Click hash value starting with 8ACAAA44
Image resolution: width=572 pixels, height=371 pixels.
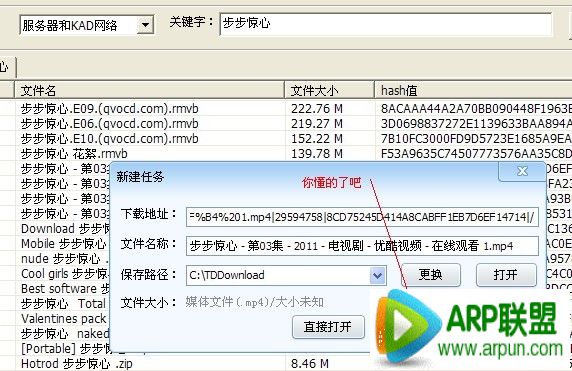point(476,109)
